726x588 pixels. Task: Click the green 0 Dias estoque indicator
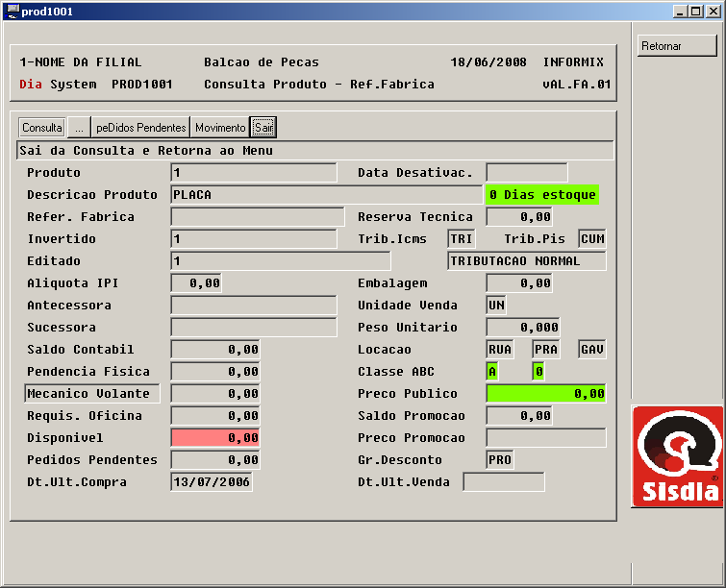tap(542, 195)
